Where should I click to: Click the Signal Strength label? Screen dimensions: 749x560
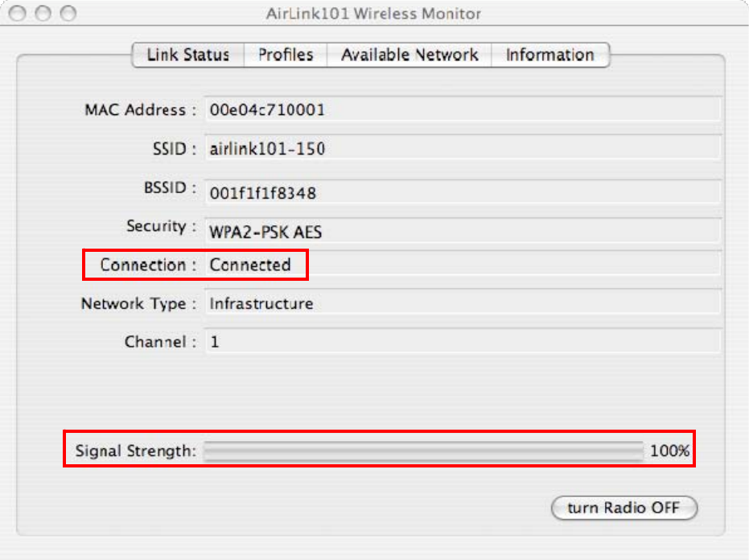[136, 451]
